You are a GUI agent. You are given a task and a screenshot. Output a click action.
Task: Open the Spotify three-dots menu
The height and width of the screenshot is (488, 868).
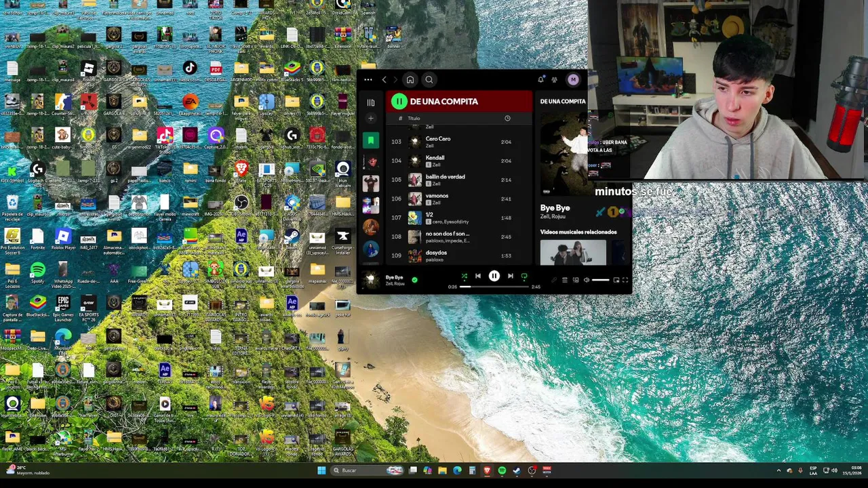(x=368, y=80)
